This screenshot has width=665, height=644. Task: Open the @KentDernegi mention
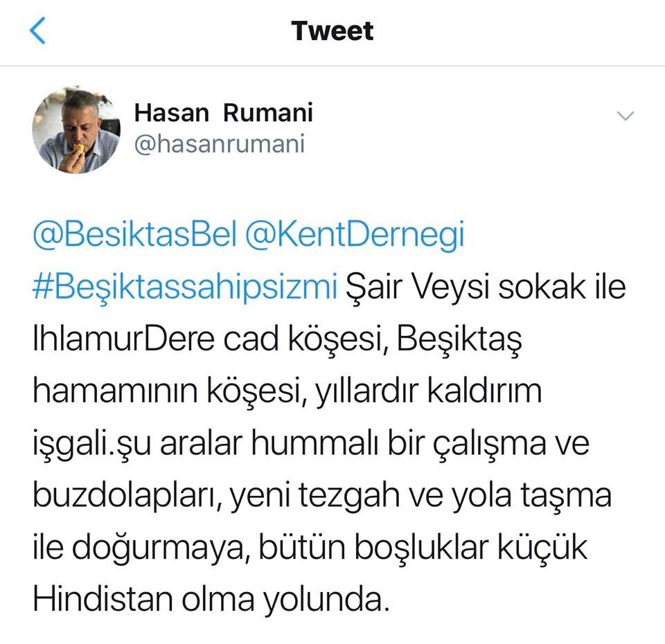click(x=355, y=235)
